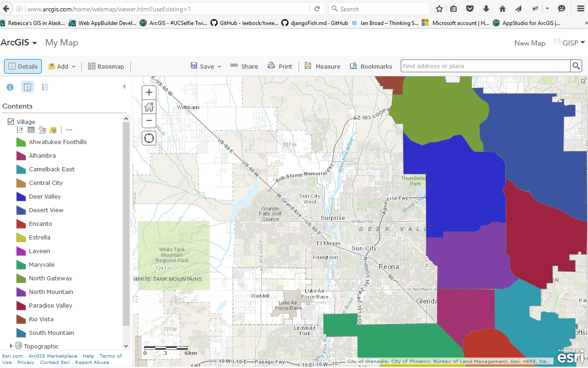
Task: Open map Bookmarks in the toolbar
Action: coord(371,66)
